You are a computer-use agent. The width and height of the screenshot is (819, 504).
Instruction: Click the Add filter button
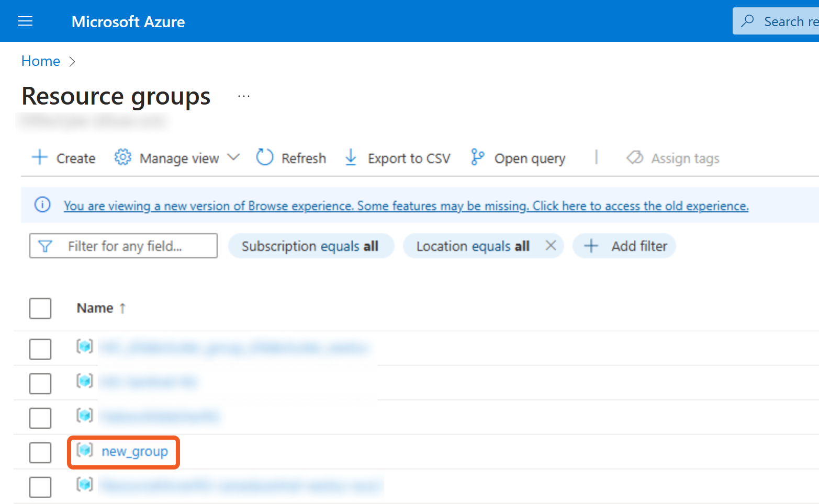point(624,246)
